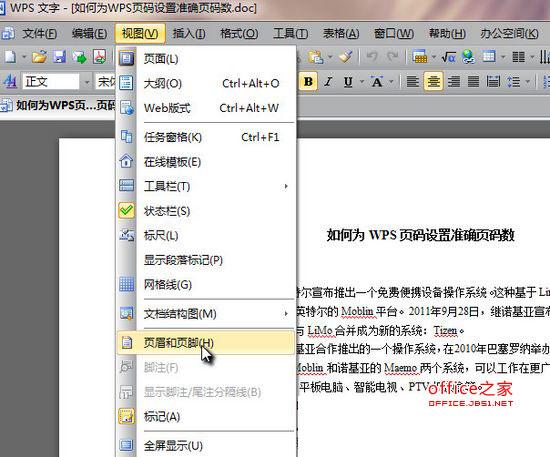Click the Insert formula square-root icon
The width and height of the screenshot is (550, 457).
(x=448, y=56)
